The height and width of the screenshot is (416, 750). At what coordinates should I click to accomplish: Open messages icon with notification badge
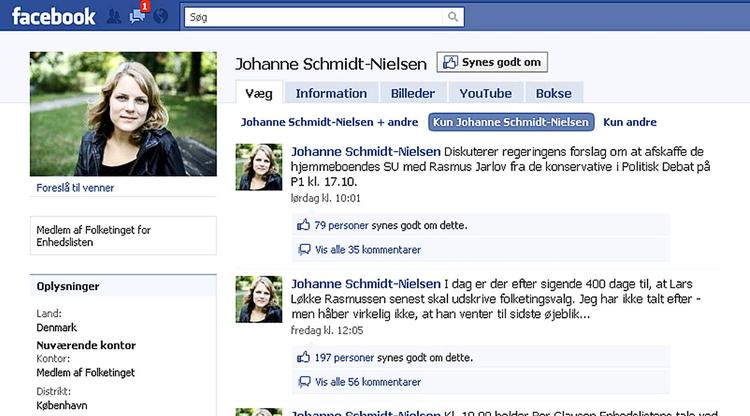[x=138, y=15]
